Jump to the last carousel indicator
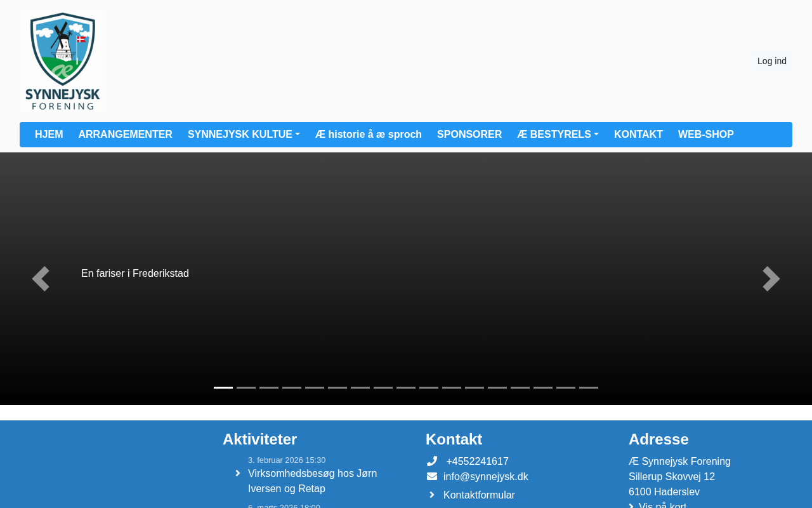This screenshot has width=812, height=508. (x=589, y=387)
